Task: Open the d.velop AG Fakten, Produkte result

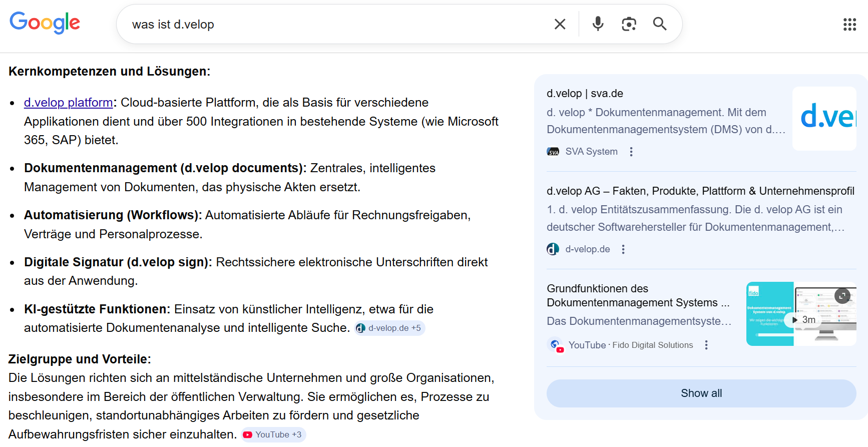Action: [700, 191]
